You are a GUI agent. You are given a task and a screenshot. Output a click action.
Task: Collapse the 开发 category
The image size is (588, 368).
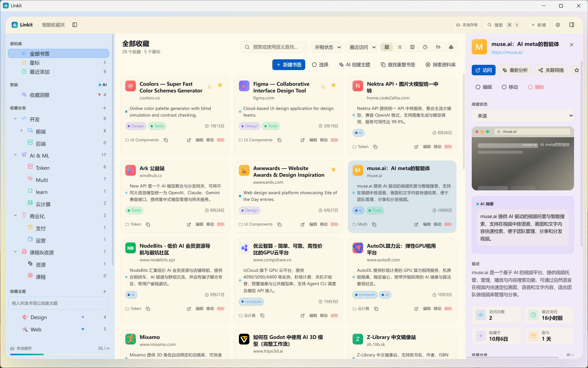15,119
